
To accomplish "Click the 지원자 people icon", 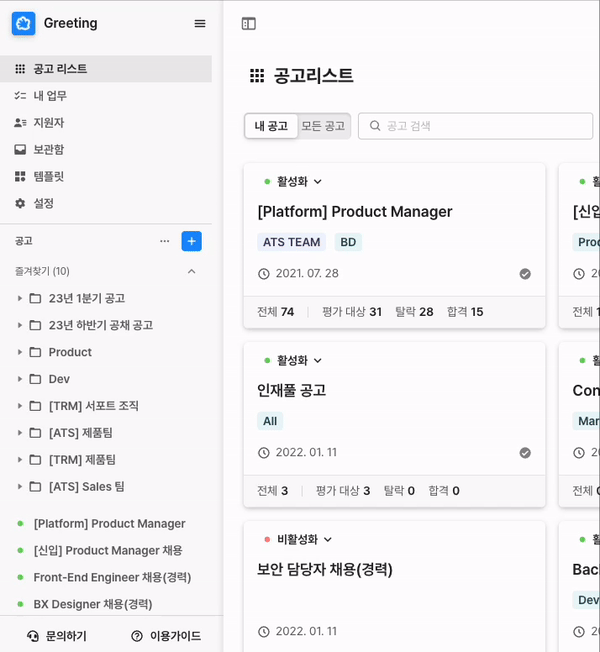I will click(x=20, y=123).
